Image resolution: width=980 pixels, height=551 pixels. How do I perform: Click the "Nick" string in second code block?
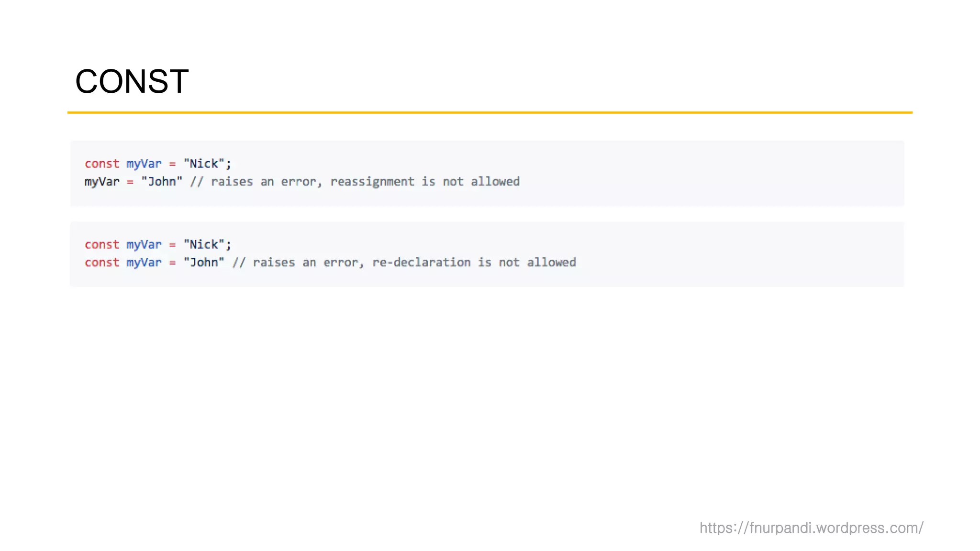click(204, 244)
